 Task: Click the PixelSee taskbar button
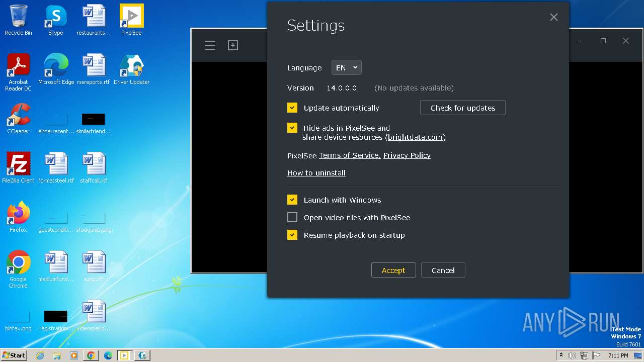coord(124,355)
